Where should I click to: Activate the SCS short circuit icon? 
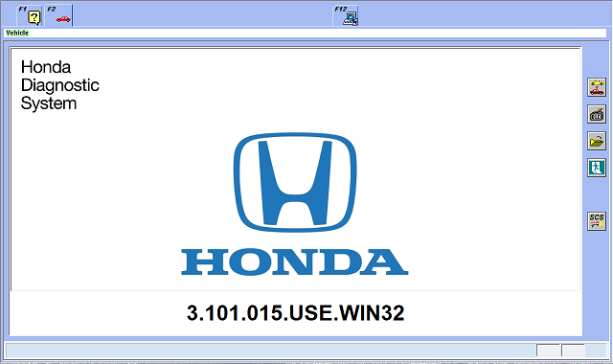(x=596, y=221)
